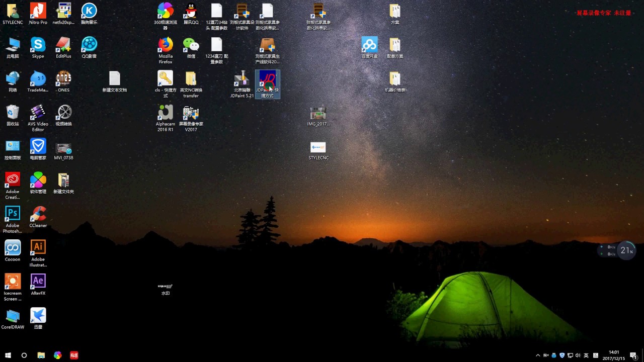Screen dimensions: 644x362
Task: Click the CorelDRAW desktop icon
Action: [x=13, y=315]
